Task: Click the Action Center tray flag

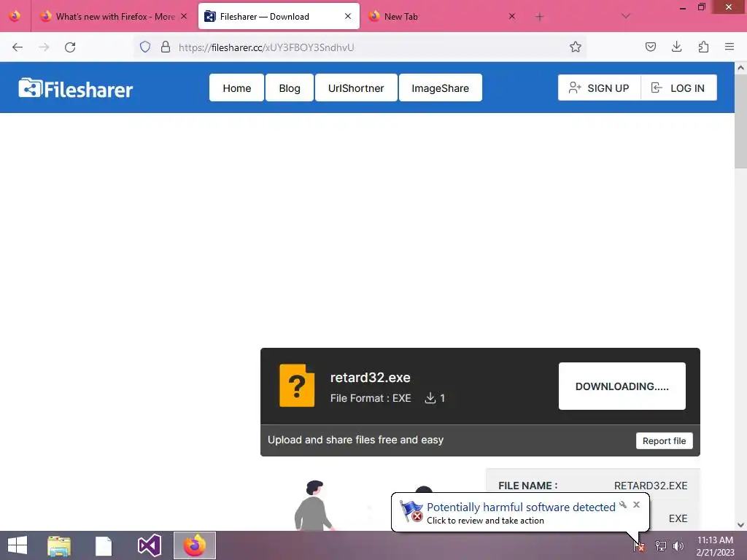Action: tap(639, 546)
